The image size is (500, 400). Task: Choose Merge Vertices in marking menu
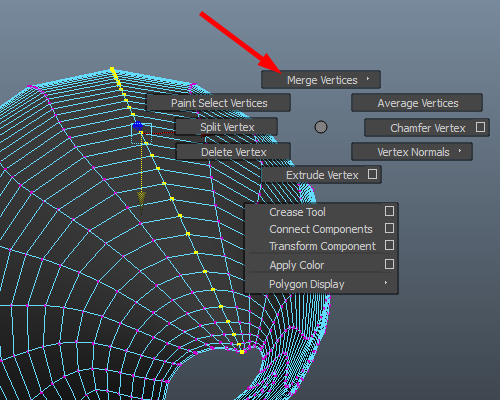(x=321, y=80)
